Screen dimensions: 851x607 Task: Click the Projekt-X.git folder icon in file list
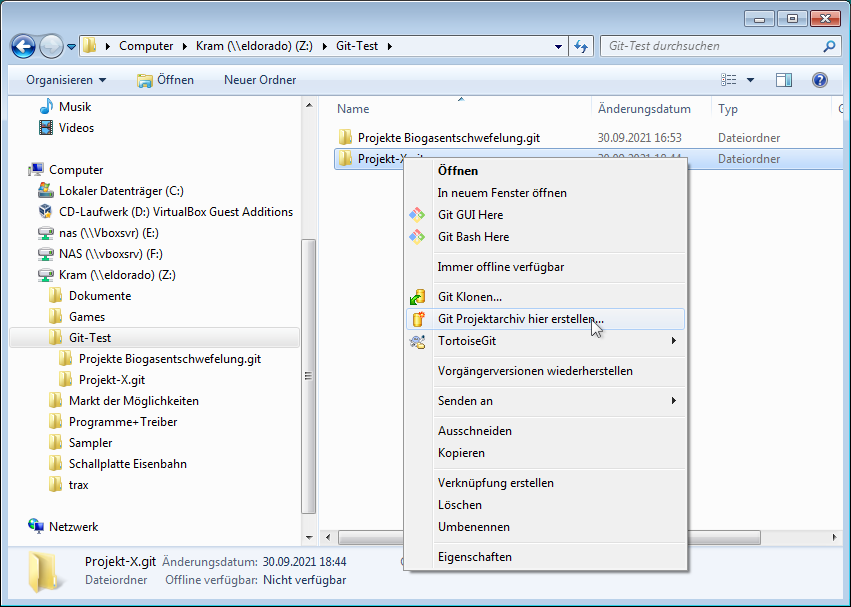(x=345, y=159)
